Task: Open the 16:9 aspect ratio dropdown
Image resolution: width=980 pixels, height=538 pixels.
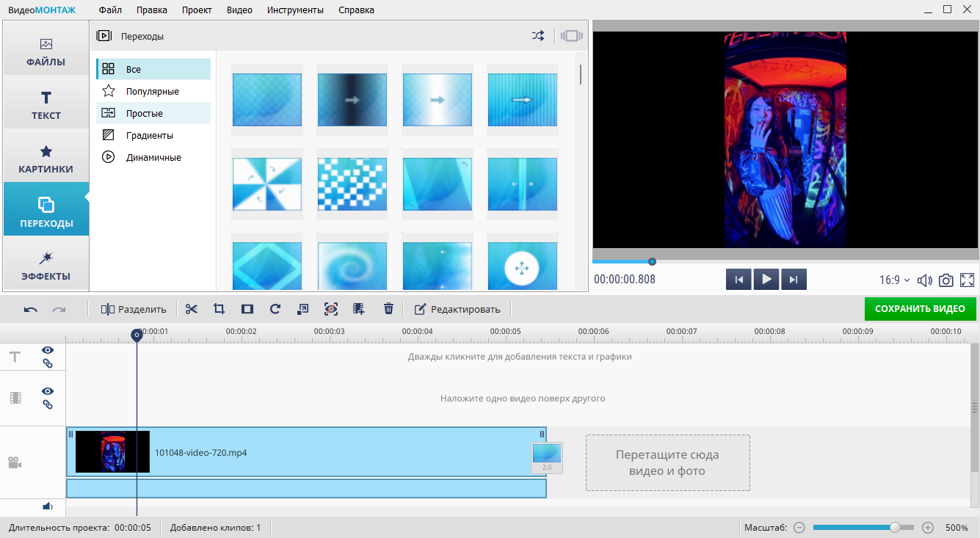Action: pyautogui.click(x=895, y=280)
